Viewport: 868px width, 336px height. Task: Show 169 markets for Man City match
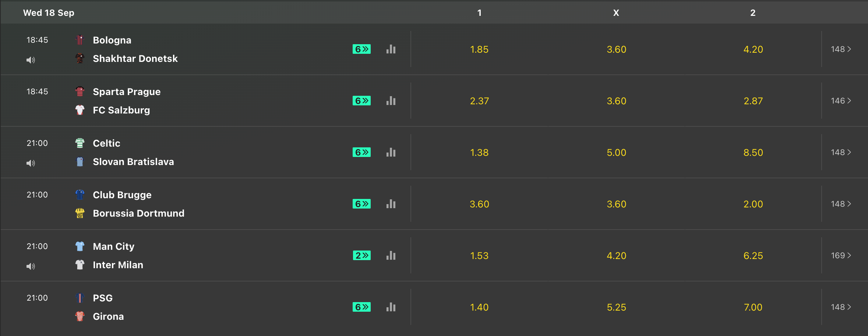[x=841, y=256]
